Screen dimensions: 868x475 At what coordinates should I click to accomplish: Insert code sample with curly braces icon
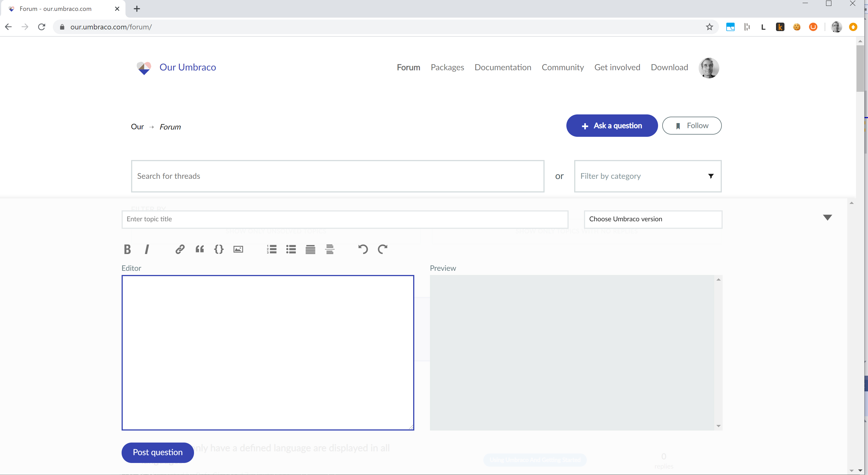(x=219, y=249)
